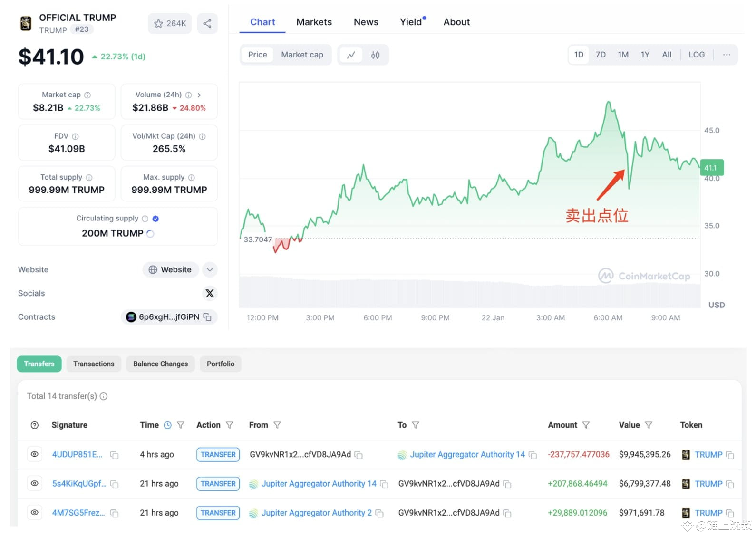
Task: Copy signature 4M7SG5Frez... icon
Action: (x=114, y=513)
